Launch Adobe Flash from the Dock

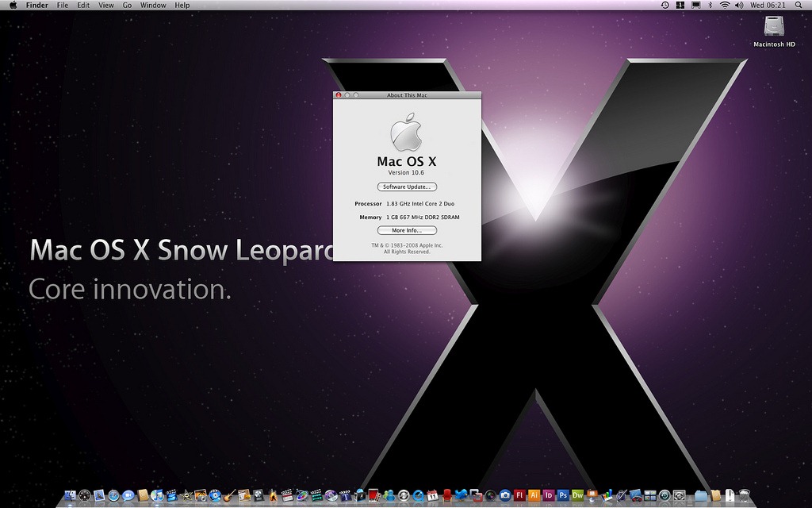coord(519,495)
